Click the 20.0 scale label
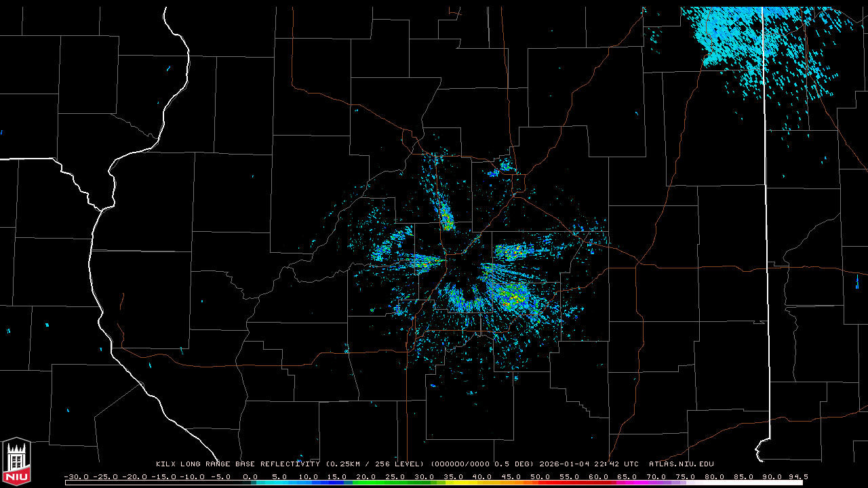The image size is (868, 488). [x=366, y=476]
